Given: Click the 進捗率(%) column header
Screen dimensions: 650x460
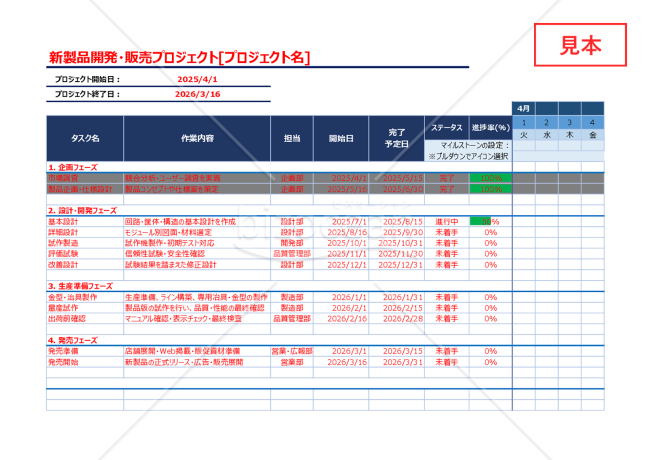Looking at the screenshot, I should click(490, 128).
